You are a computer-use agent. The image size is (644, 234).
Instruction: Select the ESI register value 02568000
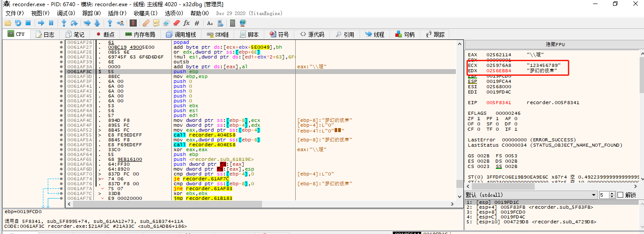(499, 86)
